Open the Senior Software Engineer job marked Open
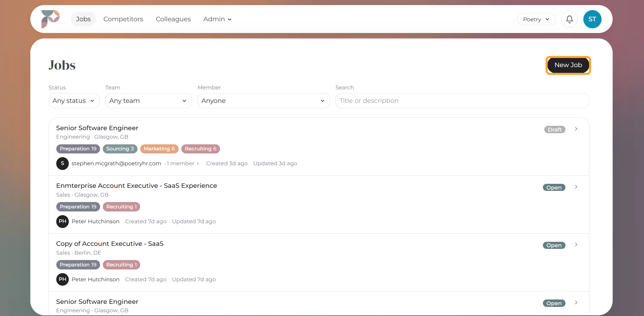The width and height of the screenshot is (644, 316). pos(97,301)
